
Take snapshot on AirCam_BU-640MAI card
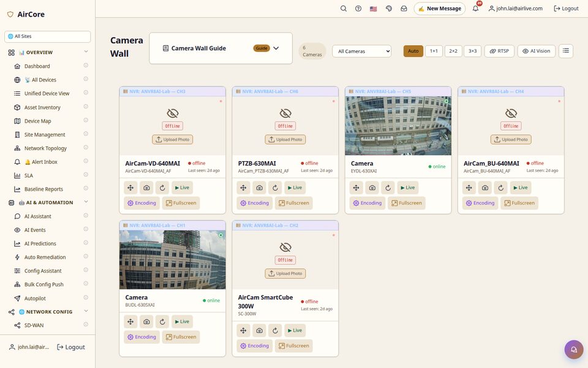coord(485,188)
